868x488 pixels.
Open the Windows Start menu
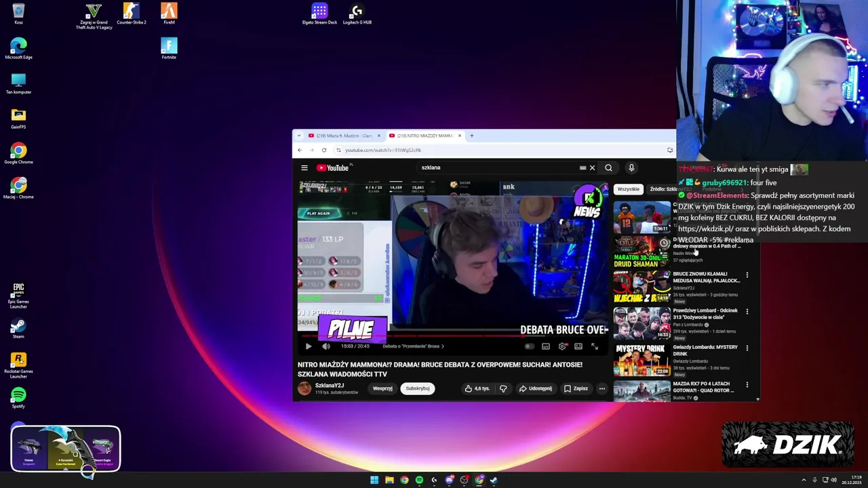click(x=374, y=480)
